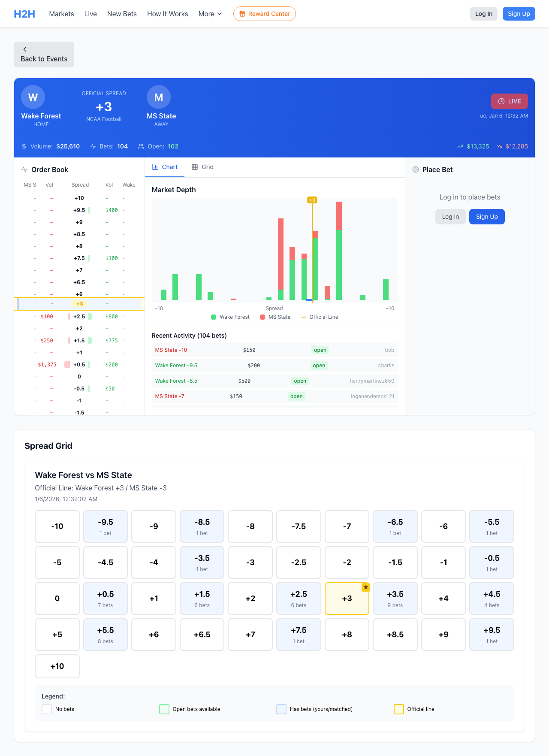Click the Log In button in header
This screenshot has height=756, width=549.
[x=483, y=14]
